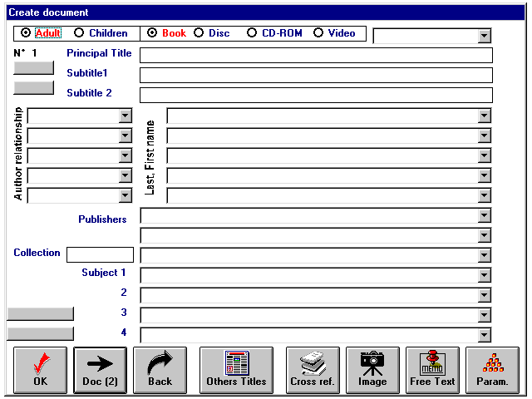Open Free Text memo button
The image size is (532, 399).
tap(432, 370)
